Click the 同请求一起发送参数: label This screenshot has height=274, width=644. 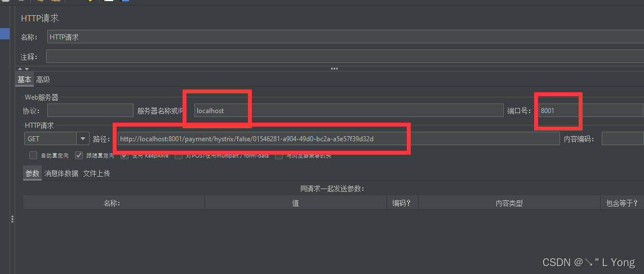(x=332, y=188)
